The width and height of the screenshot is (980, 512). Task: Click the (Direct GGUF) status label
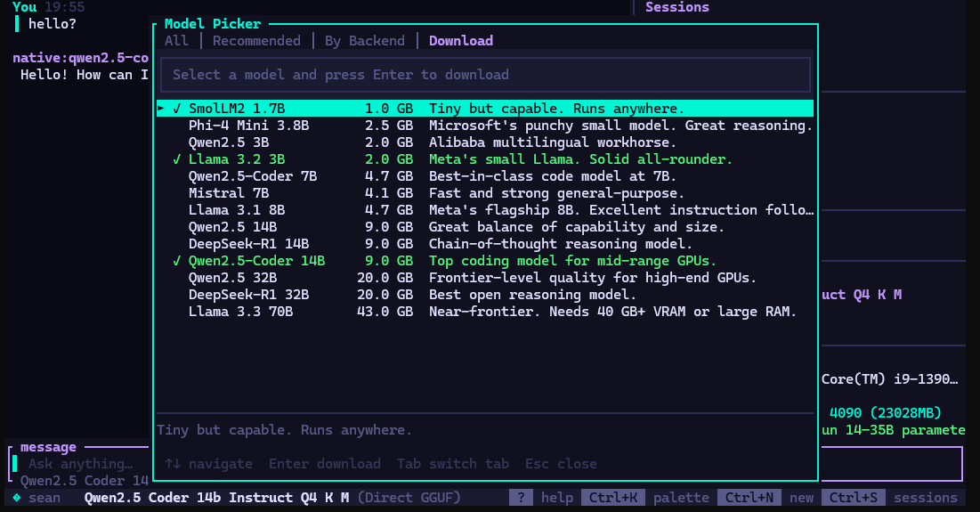pyautogui.click(x=409, y=498)
